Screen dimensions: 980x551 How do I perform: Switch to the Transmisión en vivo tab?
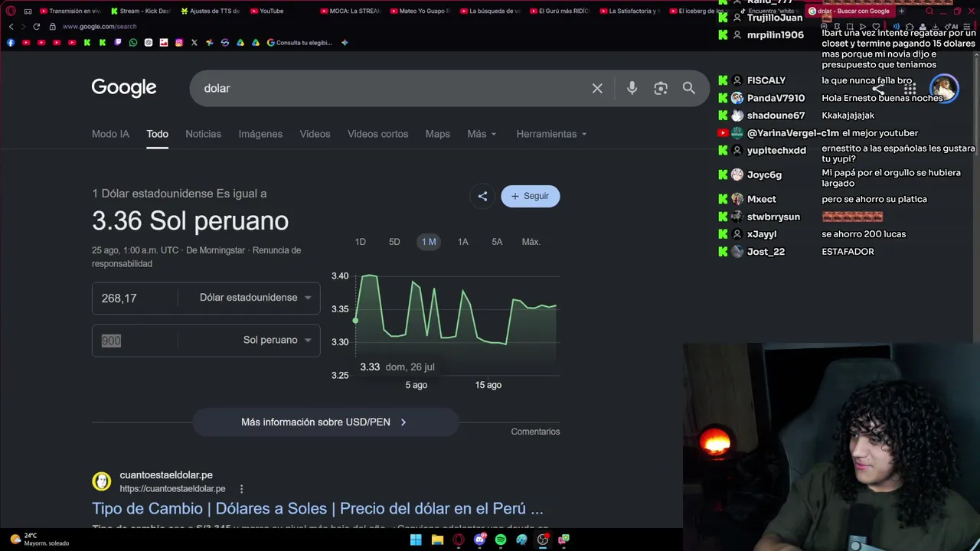[70, 11]
